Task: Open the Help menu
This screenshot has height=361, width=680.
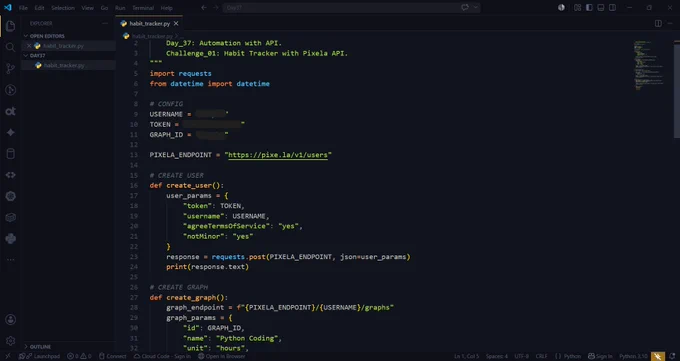Action: (167, 8)
